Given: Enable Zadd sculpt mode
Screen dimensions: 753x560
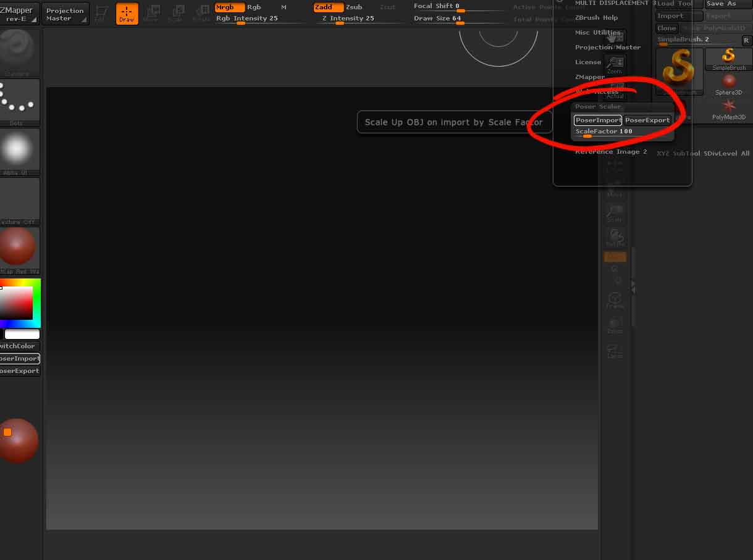Looking at the screenshot, I should pyautogui.click(x=328, y=7).
